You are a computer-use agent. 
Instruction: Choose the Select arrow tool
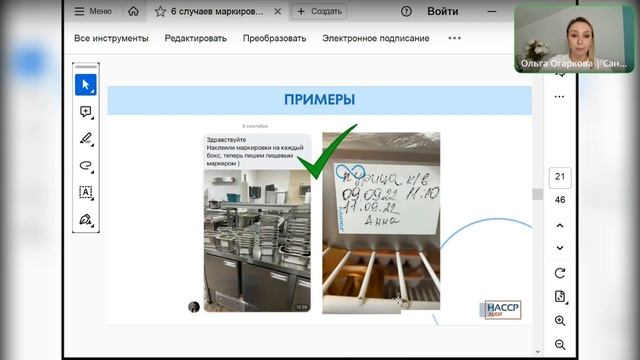86,84
